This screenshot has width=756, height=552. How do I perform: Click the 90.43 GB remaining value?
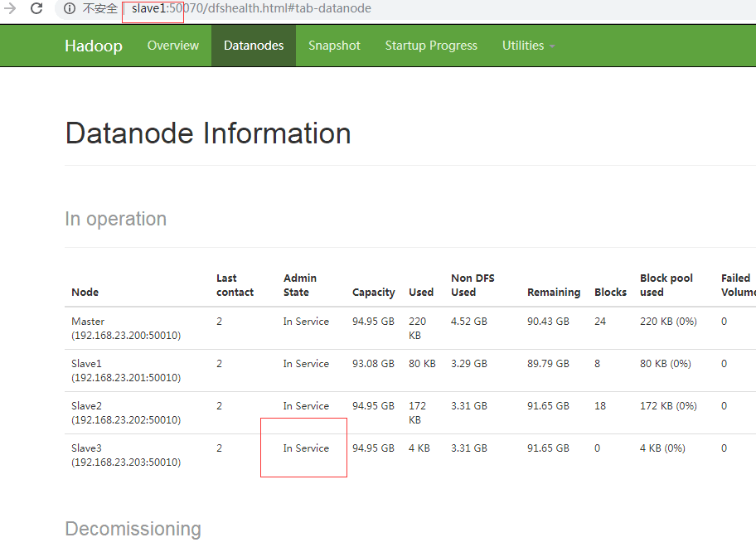tap(548, 321)
